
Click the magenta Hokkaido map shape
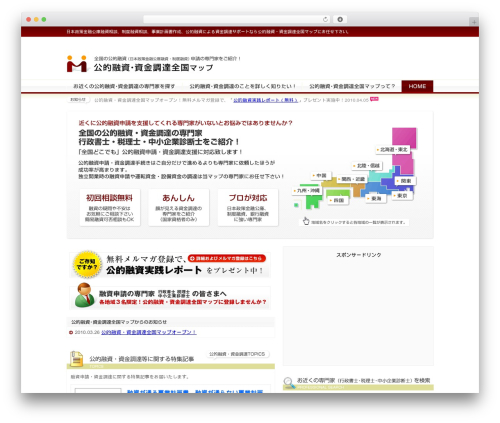pos(404,137)
